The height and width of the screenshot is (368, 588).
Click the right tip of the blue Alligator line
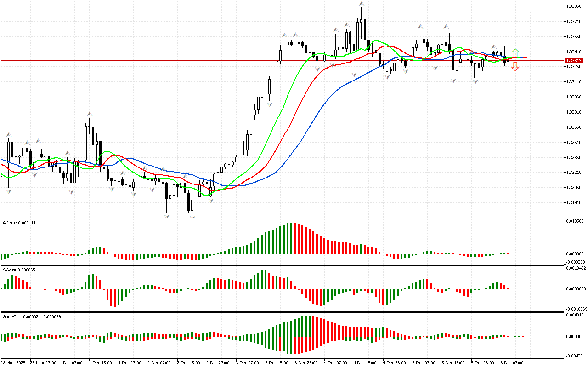point(537,57)
